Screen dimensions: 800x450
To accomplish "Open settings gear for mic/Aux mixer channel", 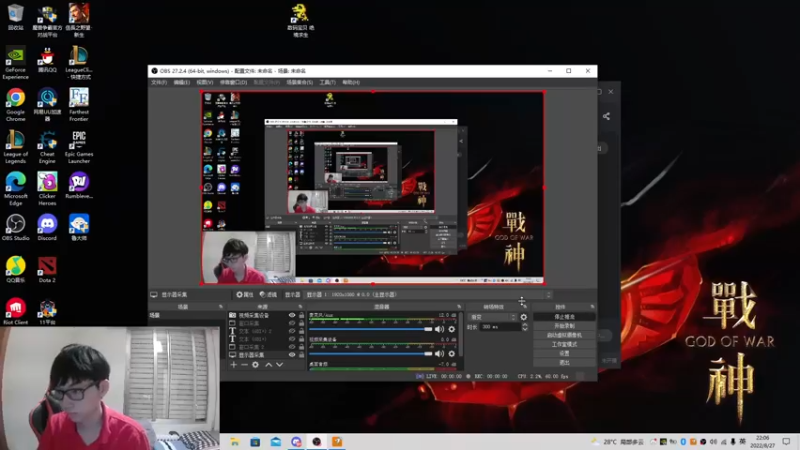I will click(x=452, y=329).
